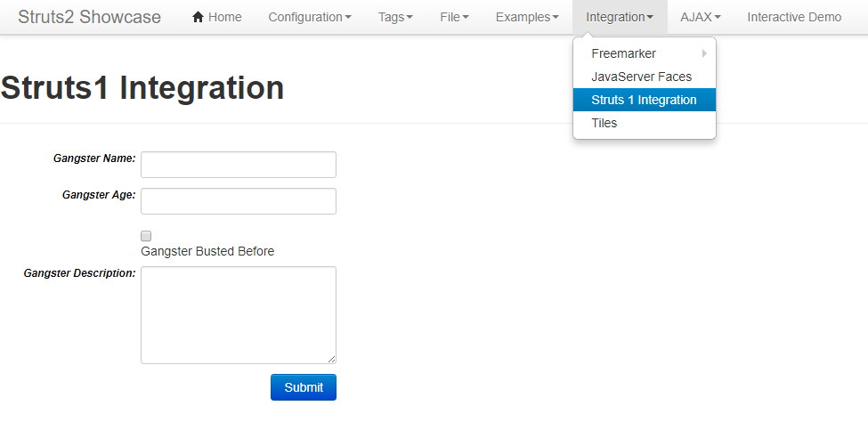The width and height of the screenshot is (868, 430).
Task: Click the Freemarker submenu arrow icon
Action: coord(705,53)
